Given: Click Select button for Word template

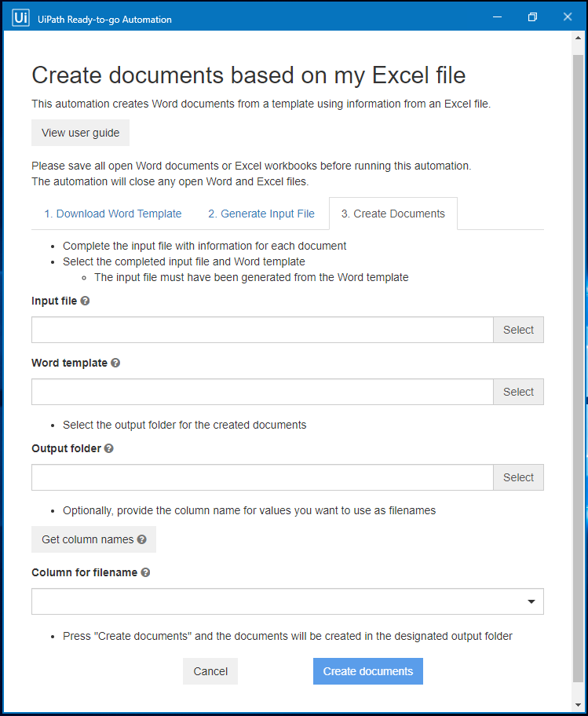Looking at the screenshot, I should (518, 392).
